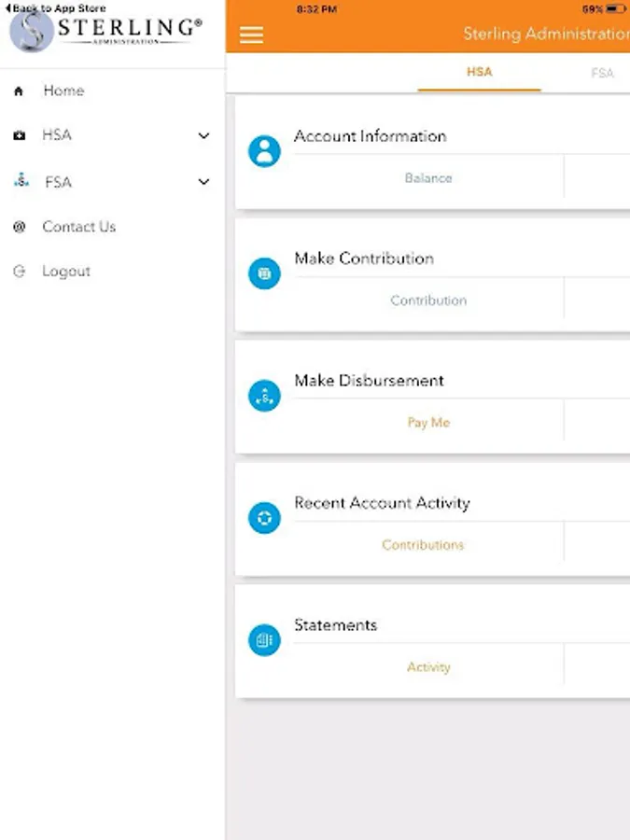View Contributions under Recent Account Activity

click(423, 544)
